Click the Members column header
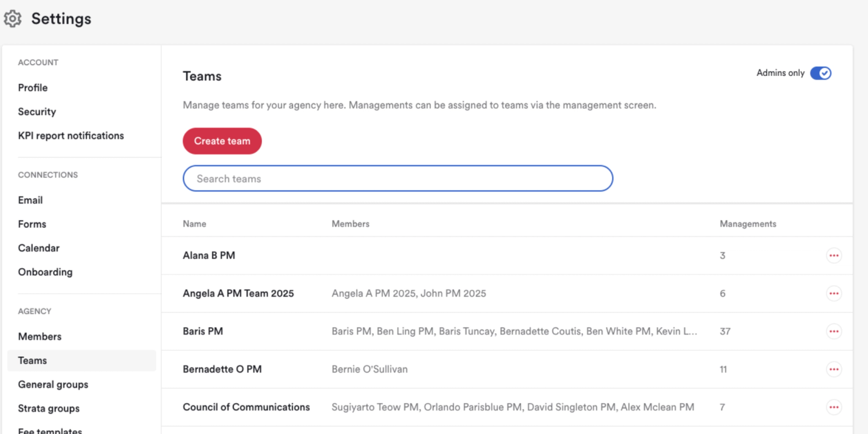The image size is (868, 434). (x=350, y=224)
